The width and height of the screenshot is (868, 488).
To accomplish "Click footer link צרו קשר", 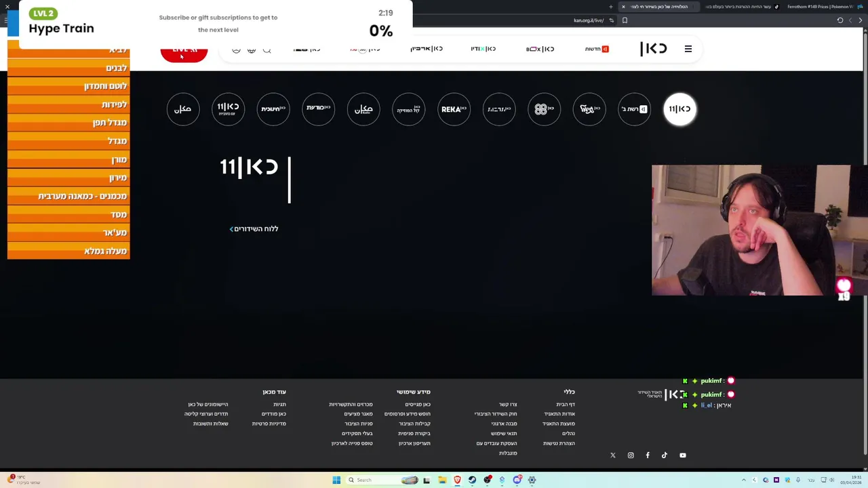I will (508, 405).
